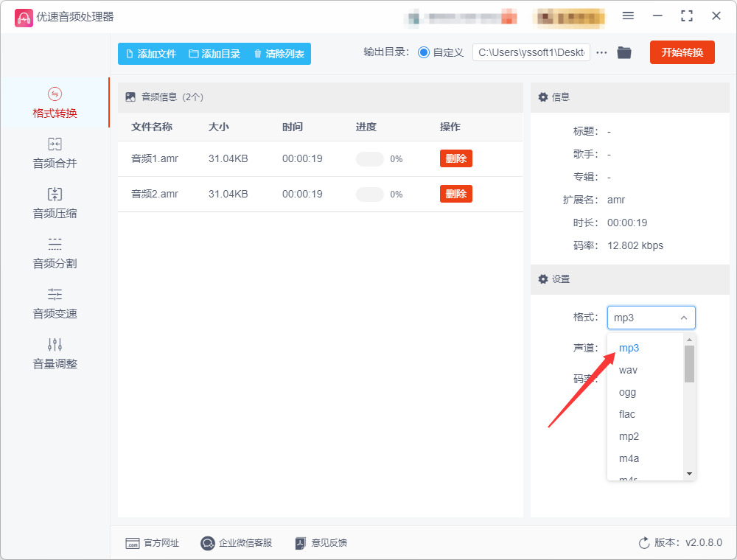Click the 设置 panel gear icon
This screenshot has height=560, width=737.
[x=543, y=279]
